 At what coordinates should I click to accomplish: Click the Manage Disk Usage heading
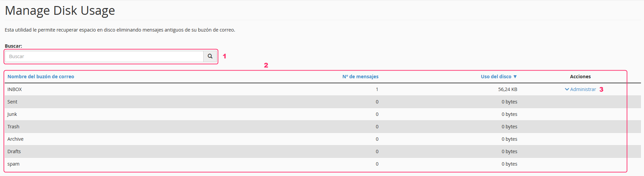coord(60,11)
